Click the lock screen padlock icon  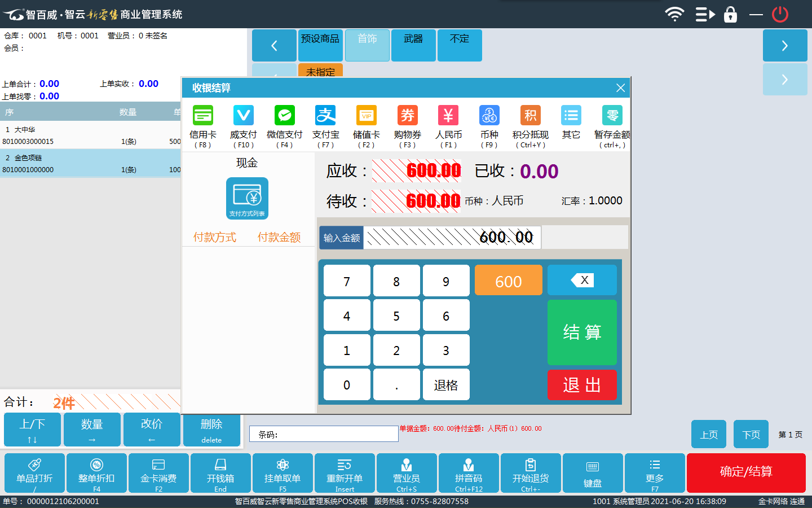730,14
